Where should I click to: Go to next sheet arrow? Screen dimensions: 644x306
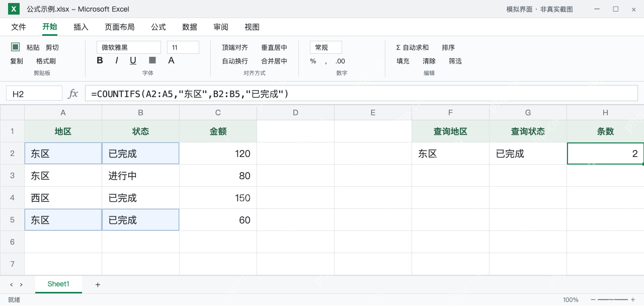[x=21, y=284]
